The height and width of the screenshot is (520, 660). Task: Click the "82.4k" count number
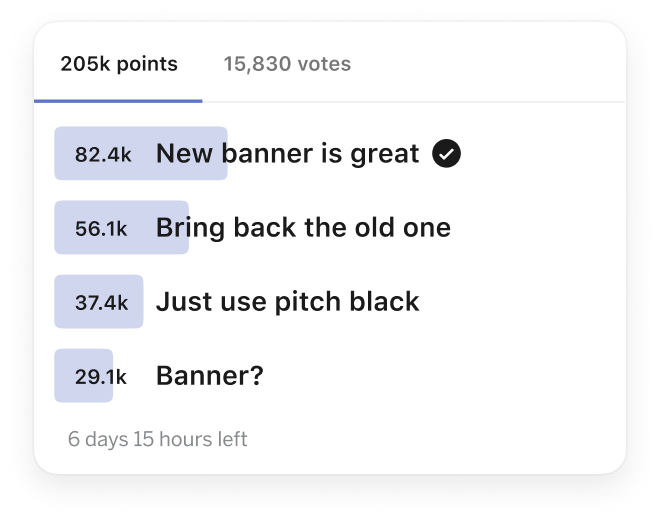(103, 155)
